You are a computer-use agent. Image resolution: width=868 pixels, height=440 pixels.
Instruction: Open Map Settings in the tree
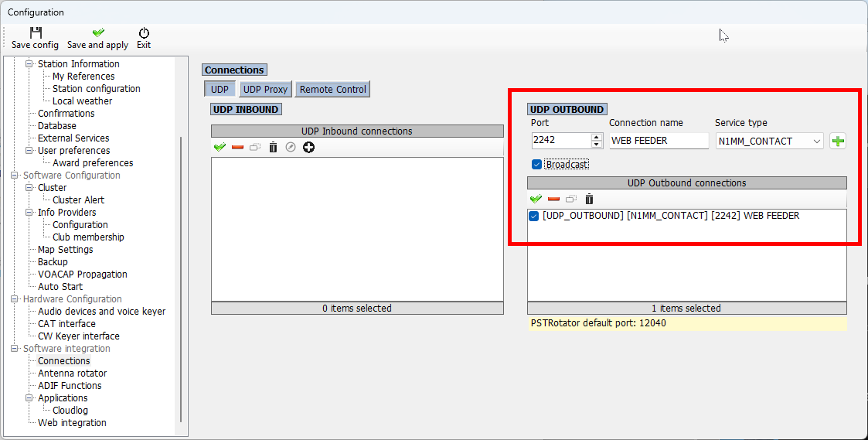click(x=66, y=249)
